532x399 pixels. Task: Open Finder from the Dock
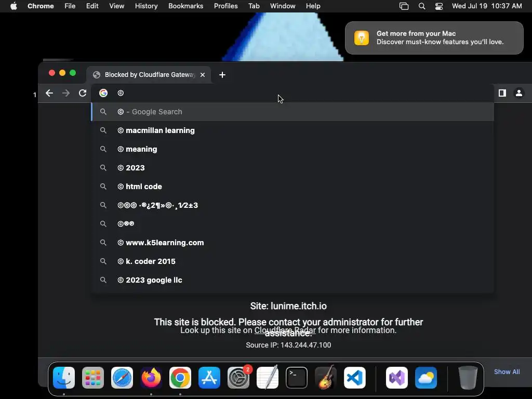click(x=64, y=378)
